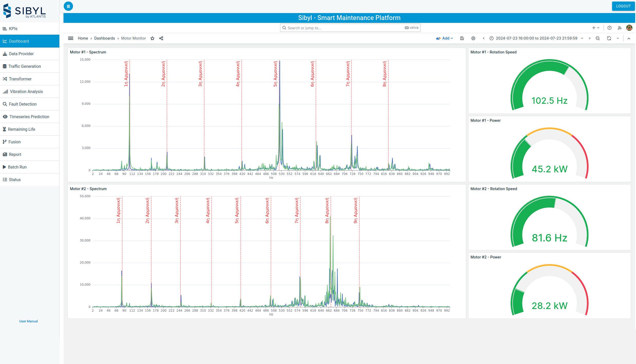
Task: Toggle the Grafana hamburger menu beside Home
Action: (71, 38)
